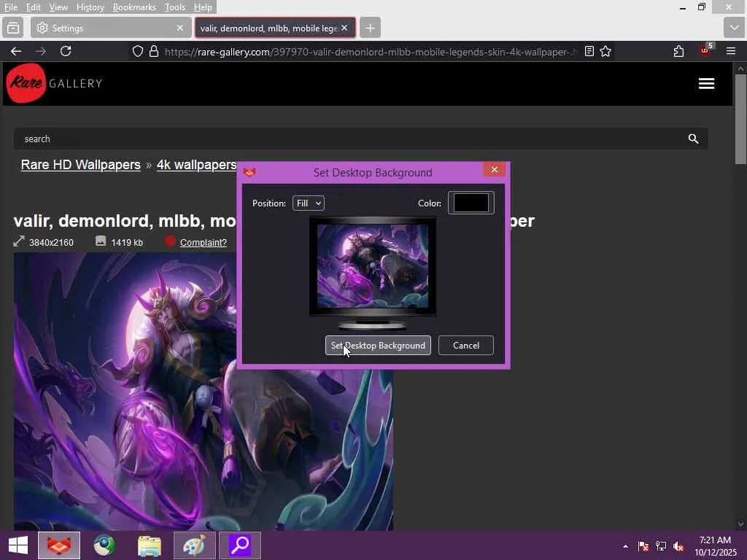Open the File menu
Image resolution: width=747 pixels, height=560 pixels.
pyautogui.click(x=11, y=7)
